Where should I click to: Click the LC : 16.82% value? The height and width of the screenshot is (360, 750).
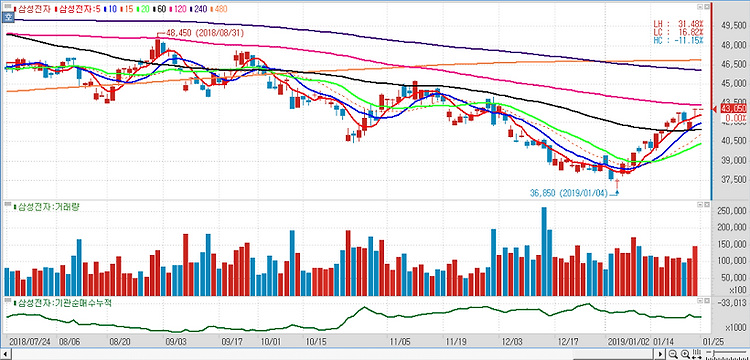(x=678, y=32)
